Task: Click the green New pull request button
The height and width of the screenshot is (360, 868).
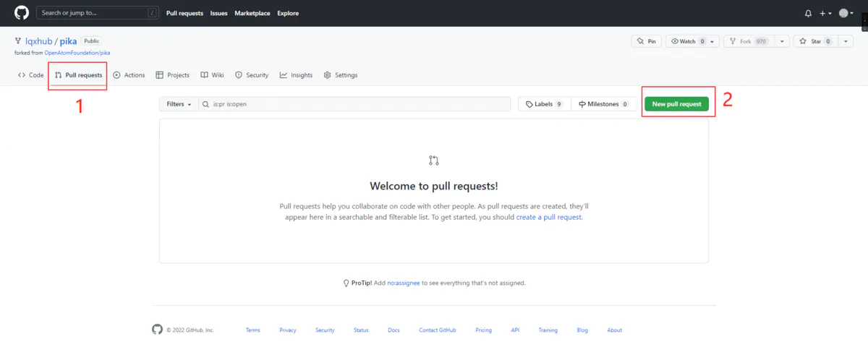Action: [677, 104]
